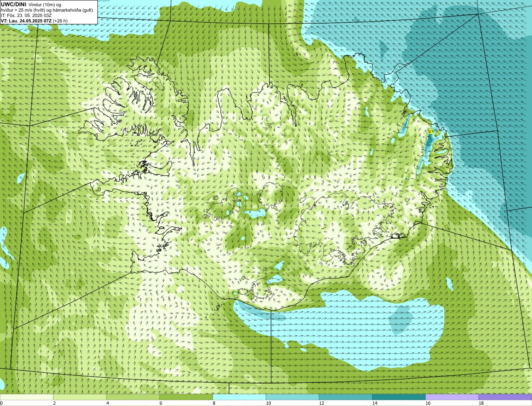Click the 16–18 m/s lavender legend segment
Image resolution: width=532 pixels, height=406 pixels.
point(452,397)
